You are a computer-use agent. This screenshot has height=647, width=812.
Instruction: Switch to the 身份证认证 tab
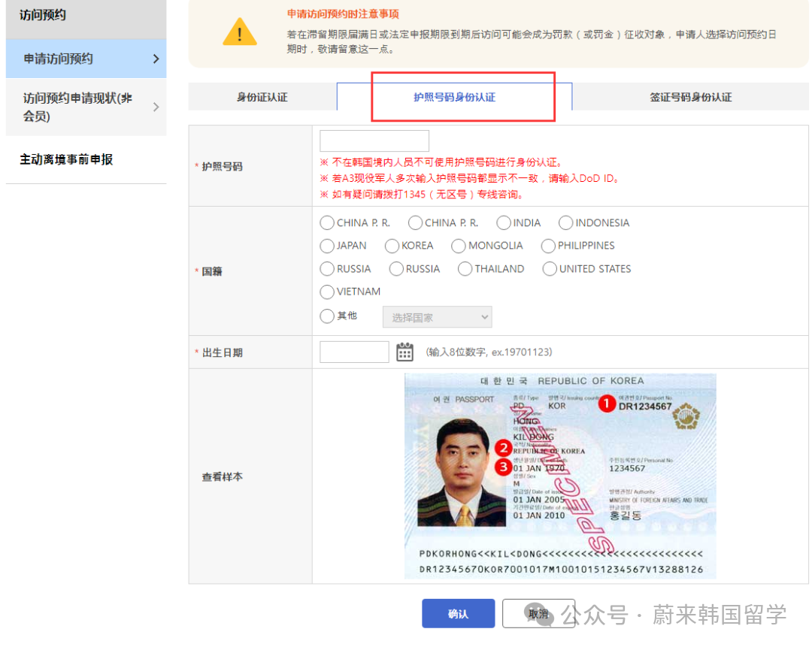pyautogui.click(x=262, y=96)
